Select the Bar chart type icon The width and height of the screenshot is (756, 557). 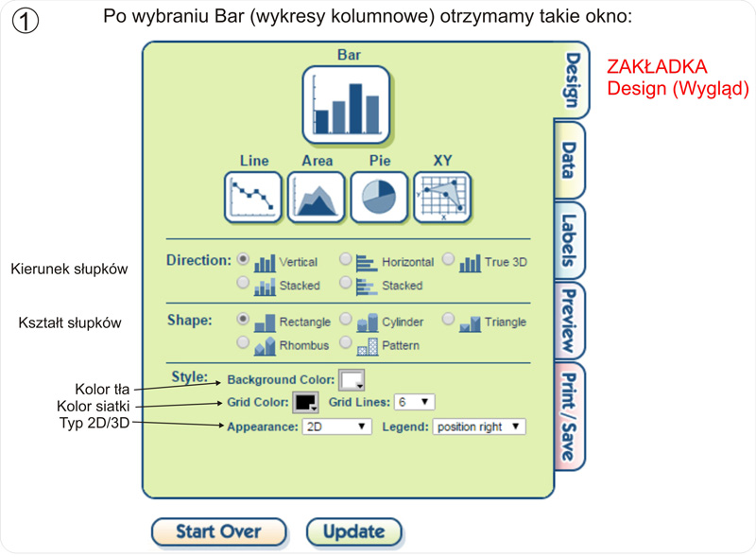[346, 104]
